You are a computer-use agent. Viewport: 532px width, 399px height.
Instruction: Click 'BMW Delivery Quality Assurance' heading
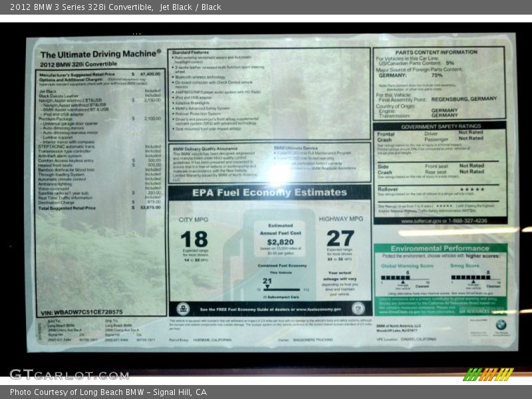point(205,148)
